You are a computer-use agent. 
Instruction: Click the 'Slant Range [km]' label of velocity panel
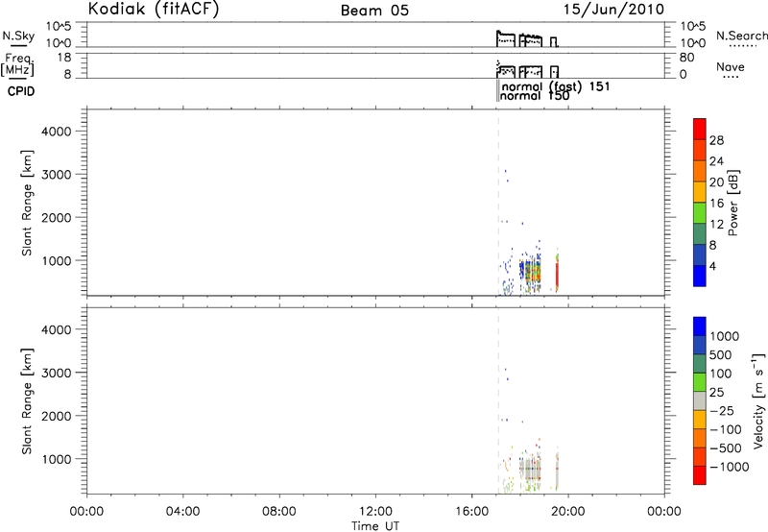(x=27, y=401)
